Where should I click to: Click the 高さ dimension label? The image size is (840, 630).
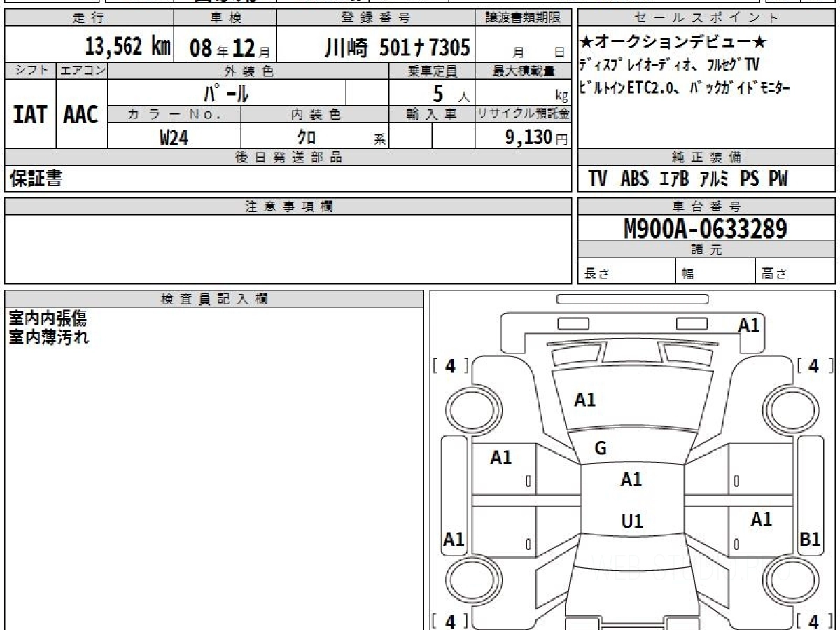[775, 274]
